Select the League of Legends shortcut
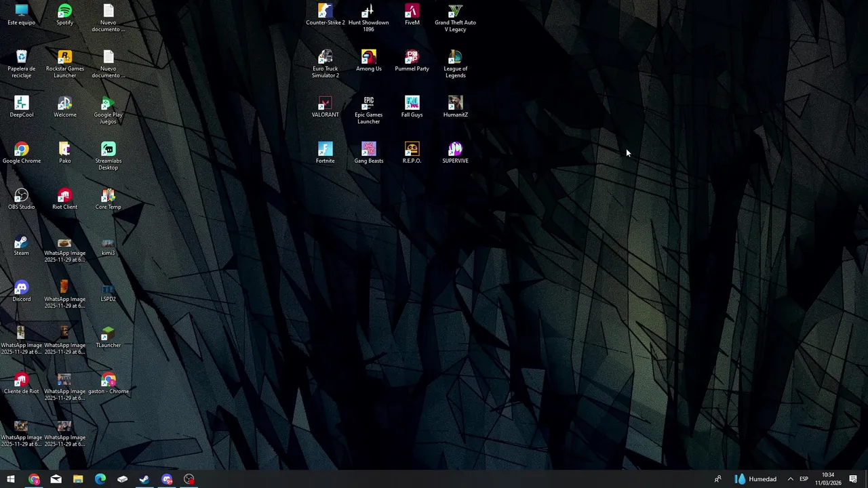The height and width of the screenshot is (488, 868). [456, 64]
